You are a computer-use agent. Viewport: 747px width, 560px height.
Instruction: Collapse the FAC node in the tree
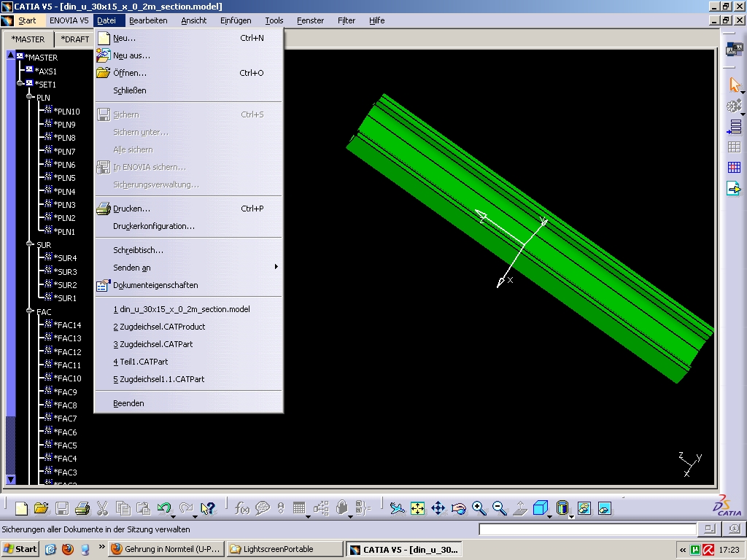pos(30,311)
